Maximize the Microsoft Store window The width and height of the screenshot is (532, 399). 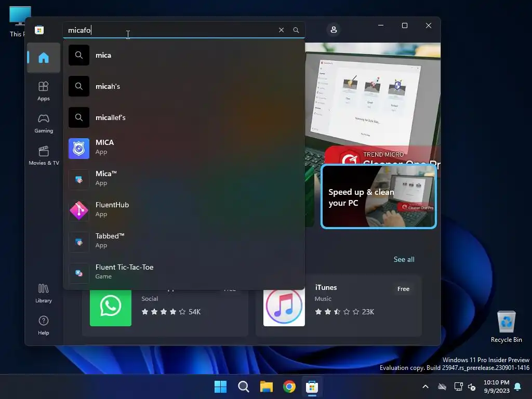coord(404,25)
